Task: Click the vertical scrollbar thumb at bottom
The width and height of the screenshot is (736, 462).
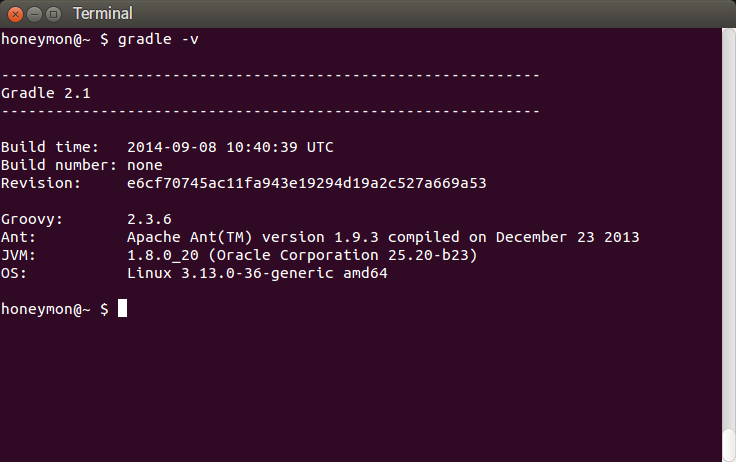Action: [x=728, y=445]
